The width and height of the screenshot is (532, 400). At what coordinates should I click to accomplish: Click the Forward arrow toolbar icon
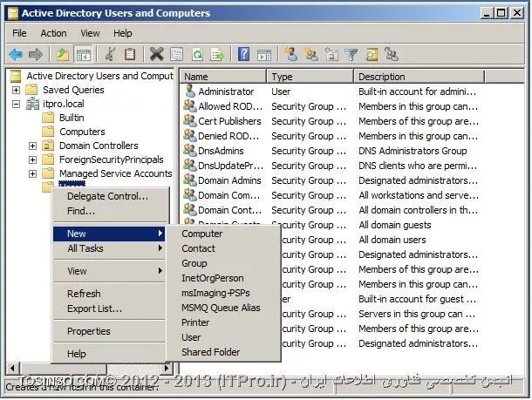click(x=35, y=54)
